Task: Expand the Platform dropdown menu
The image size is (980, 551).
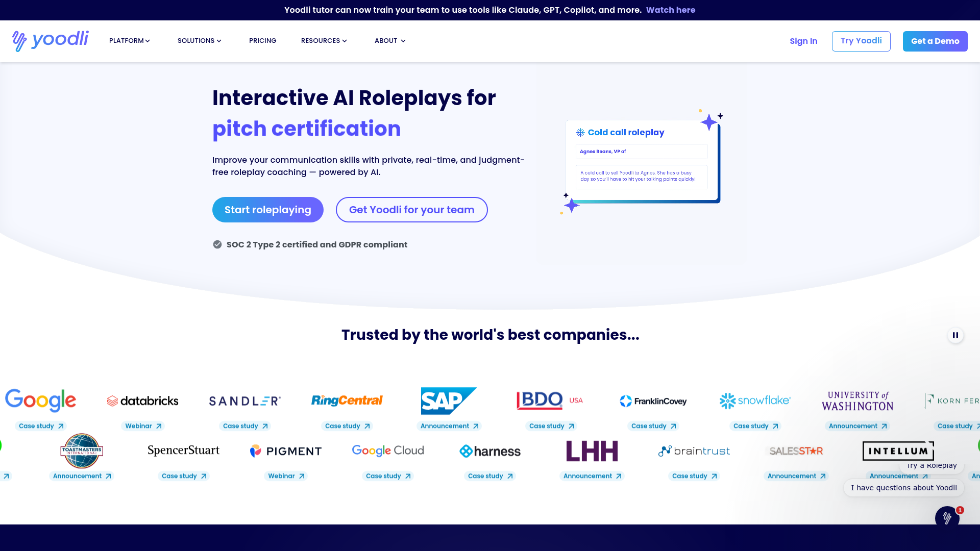Action: 130,41
